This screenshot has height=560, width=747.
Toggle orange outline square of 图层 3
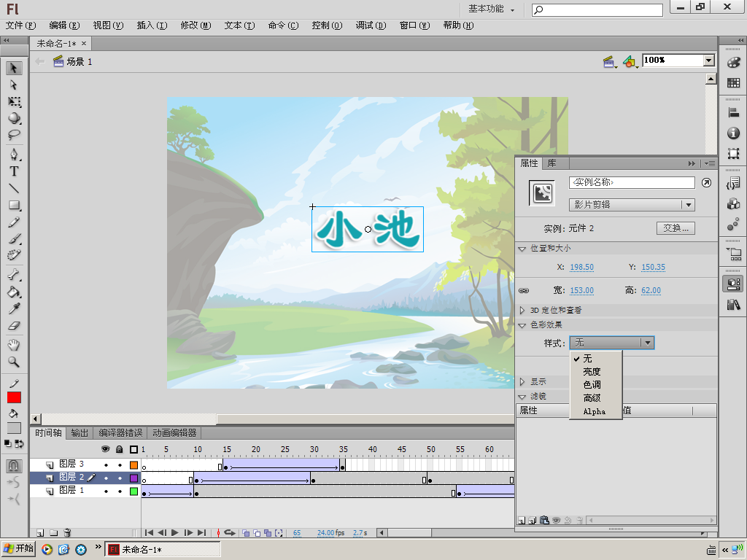coord(134,464)
